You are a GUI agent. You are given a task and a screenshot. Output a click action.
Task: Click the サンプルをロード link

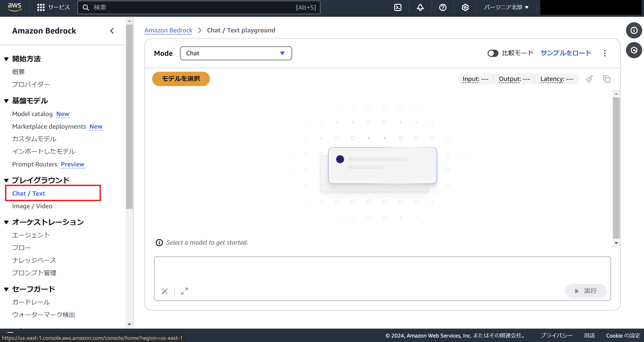[x=566, y=53]
